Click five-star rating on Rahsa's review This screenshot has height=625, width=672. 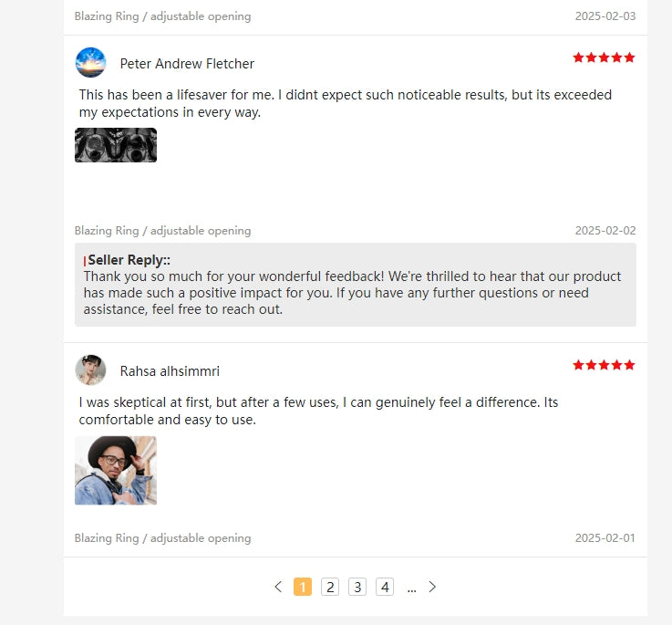(604, 365)
